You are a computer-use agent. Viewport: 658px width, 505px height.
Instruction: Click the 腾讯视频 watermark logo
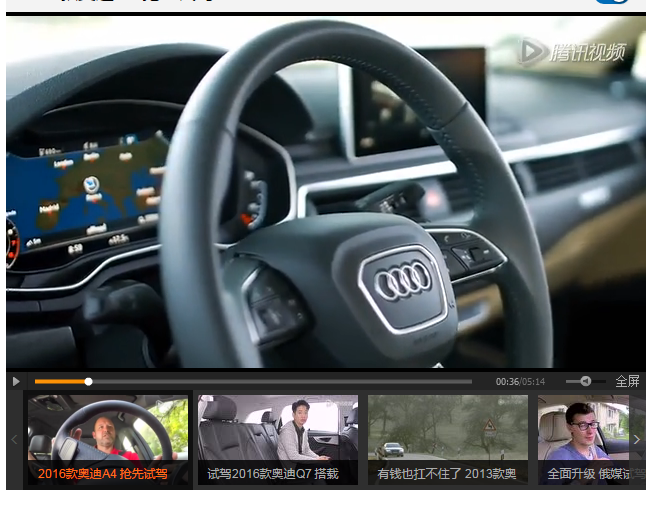[572, 52]
